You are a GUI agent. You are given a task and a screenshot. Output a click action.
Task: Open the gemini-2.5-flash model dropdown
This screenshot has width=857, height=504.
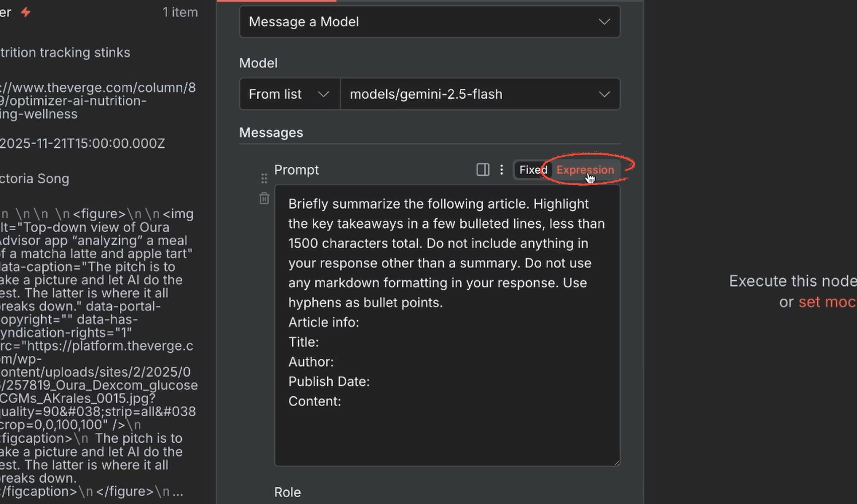(x=480, y=94)
